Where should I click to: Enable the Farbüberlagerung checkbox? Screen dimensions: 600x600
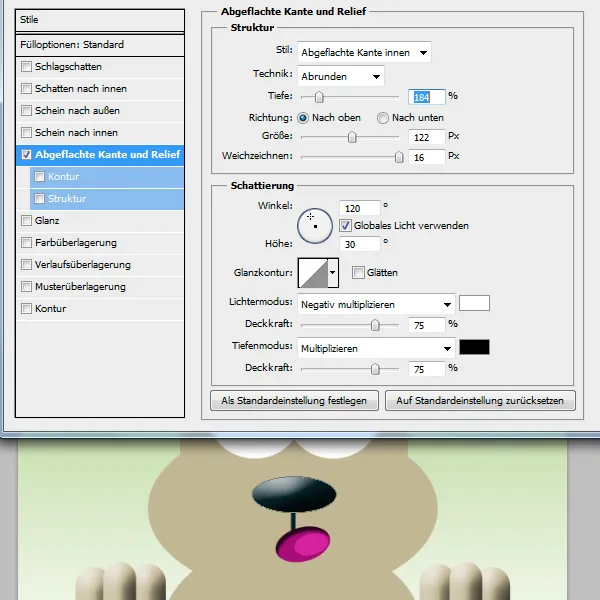26,243
